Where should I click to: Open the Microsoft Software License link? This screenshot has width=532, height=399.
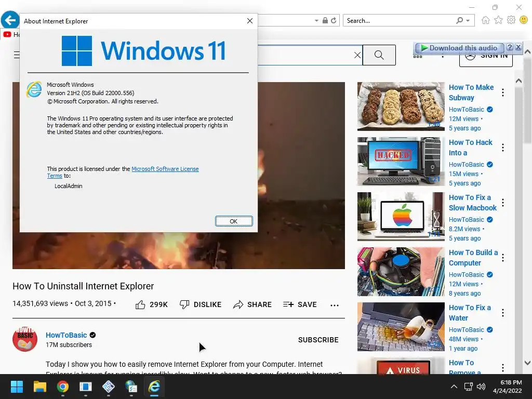pyautogui.click(x=165, y=169)
